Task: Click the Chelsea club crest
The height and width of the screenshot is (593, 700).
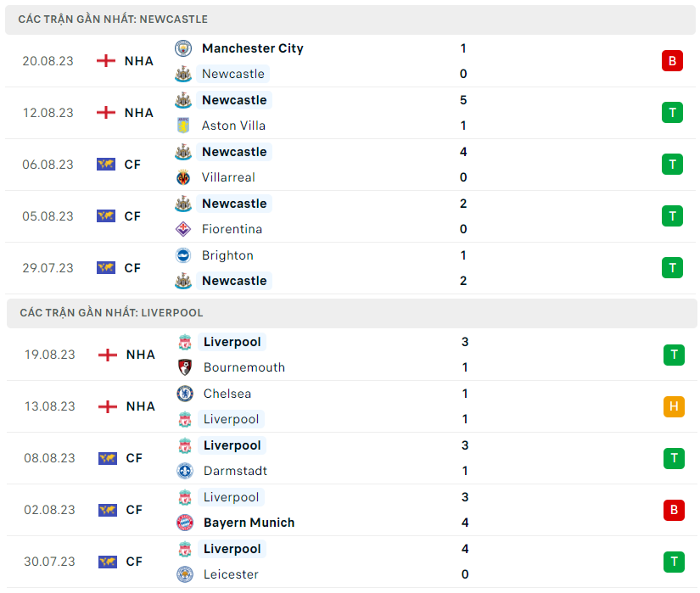Action: (185, 394)
